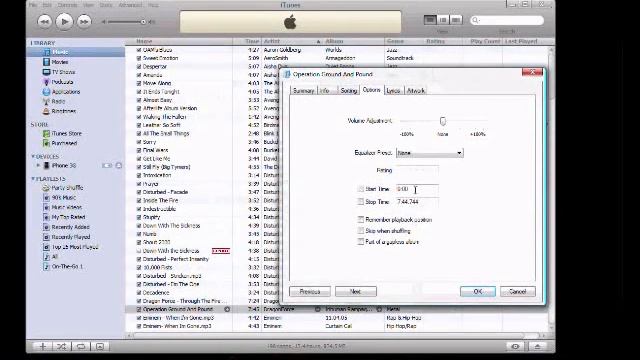The image size is (640, 360).
Task: Click the Next button in dialog
Action: pos(356,291)
